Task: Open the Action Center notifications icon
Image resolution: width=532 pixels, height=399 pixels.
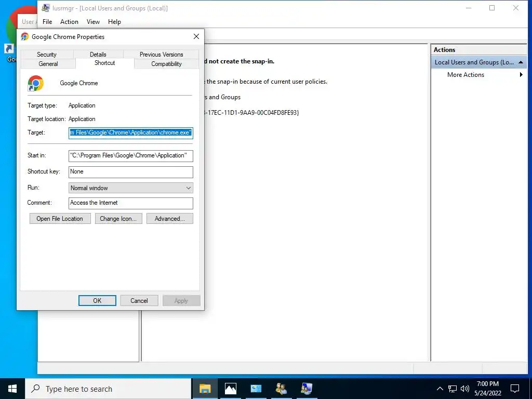Action: 515,389
